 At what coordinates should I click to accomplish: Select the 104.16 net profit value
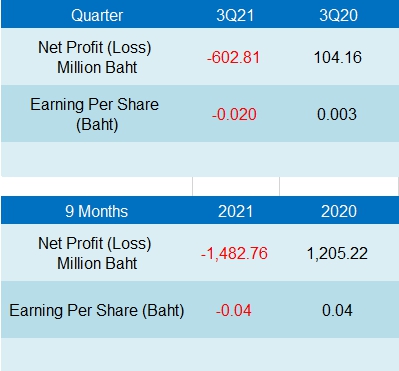[x=338, y=57]
